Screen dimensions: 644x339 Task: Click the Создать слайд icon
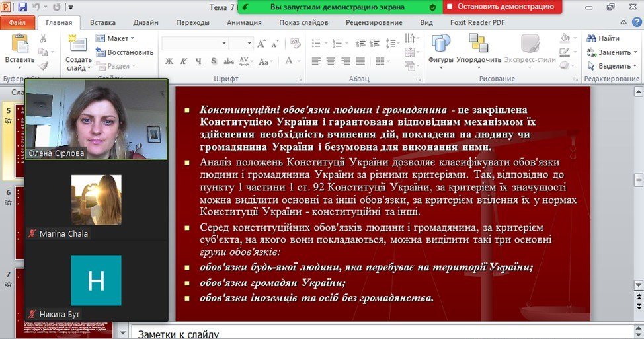point(78,44)
